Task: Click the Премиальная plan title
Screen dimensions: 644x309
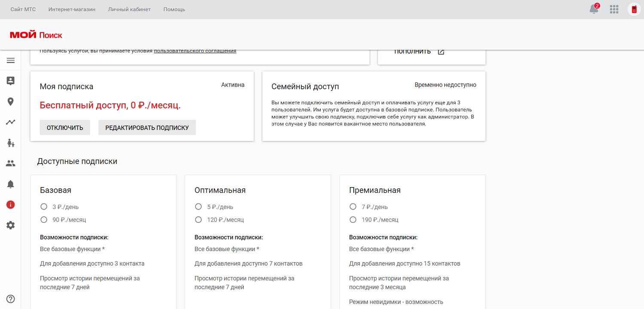Action: (375, 190)
